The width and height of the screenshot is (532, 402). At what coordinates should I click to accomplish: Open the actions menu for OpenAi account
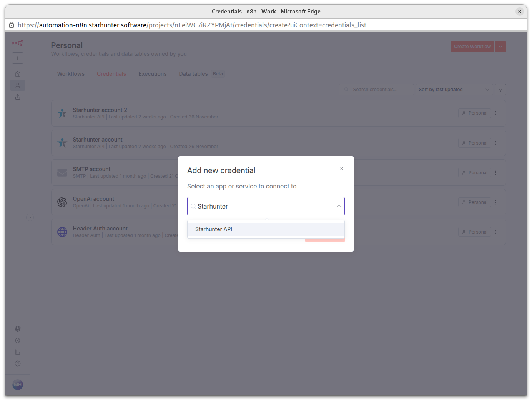495,202
